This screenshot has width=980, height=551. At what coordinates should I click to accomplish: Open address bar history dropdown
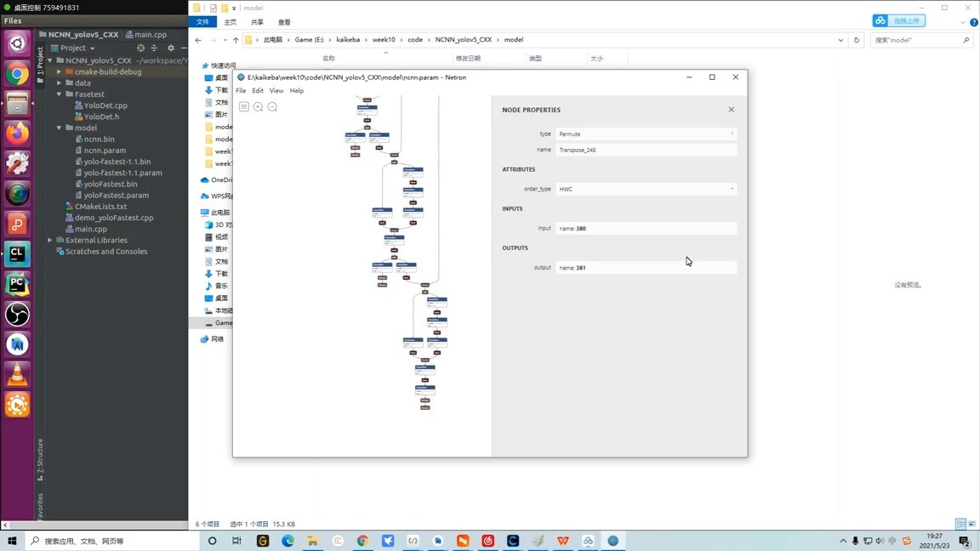tap(840, 40)
